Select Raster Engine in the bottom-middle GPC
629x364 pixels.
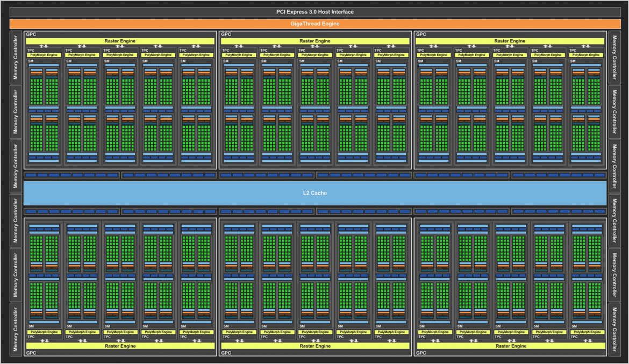315,346
